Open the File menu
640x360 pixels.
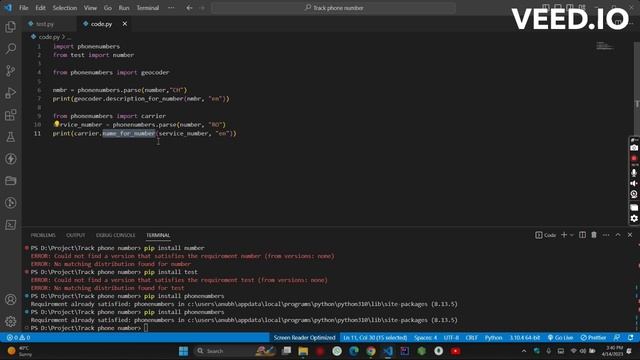coord(24,8)
